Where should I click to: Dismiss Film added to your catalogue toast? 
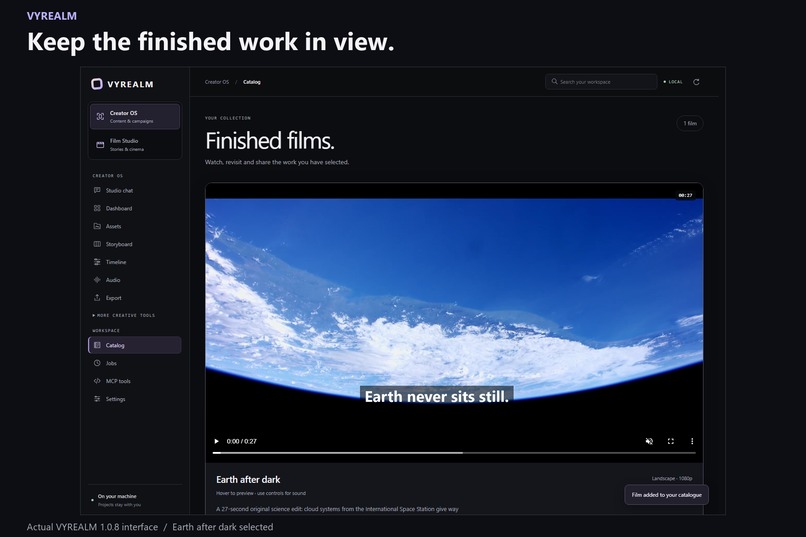(x=667, y=495)
